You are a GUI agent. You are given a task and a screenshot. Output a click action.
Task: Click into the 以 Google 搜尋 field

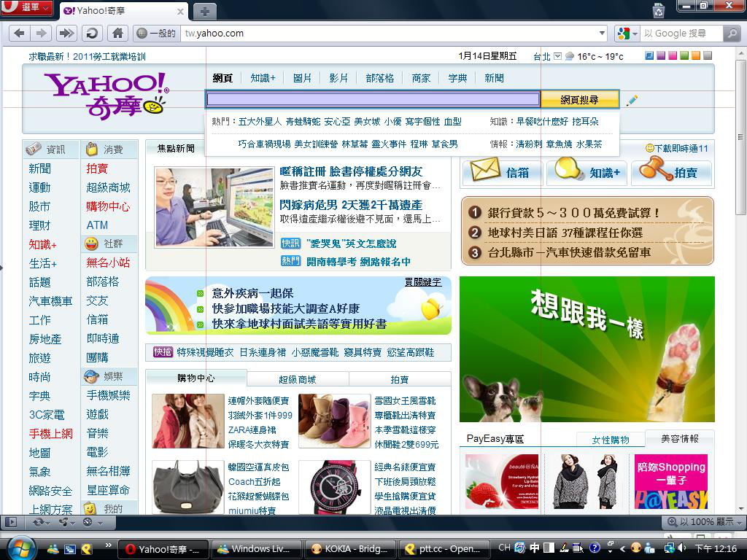coord(681,34)
